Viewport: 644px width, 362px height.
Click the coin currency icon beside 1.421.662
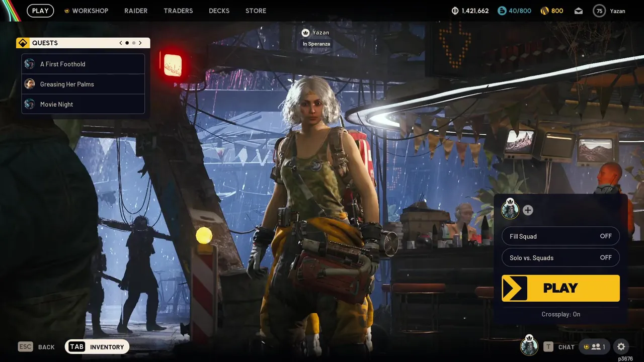click(455, 11)
